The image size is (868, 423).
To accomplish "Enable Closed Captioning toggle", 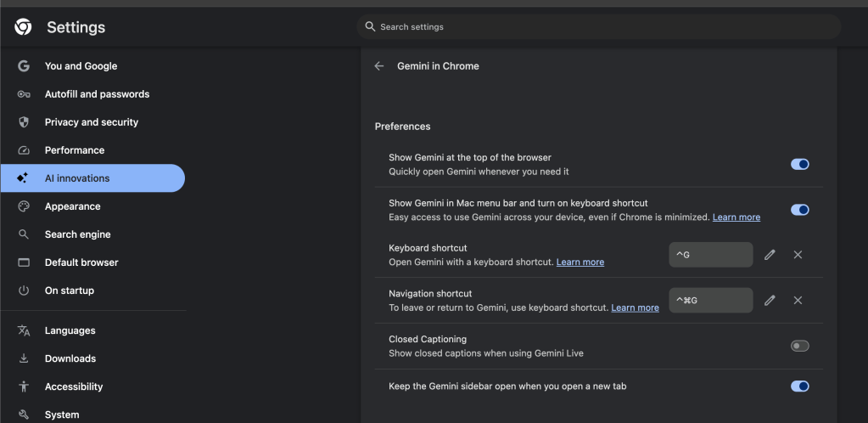I will pyautogui.click(x=800, y=346).
